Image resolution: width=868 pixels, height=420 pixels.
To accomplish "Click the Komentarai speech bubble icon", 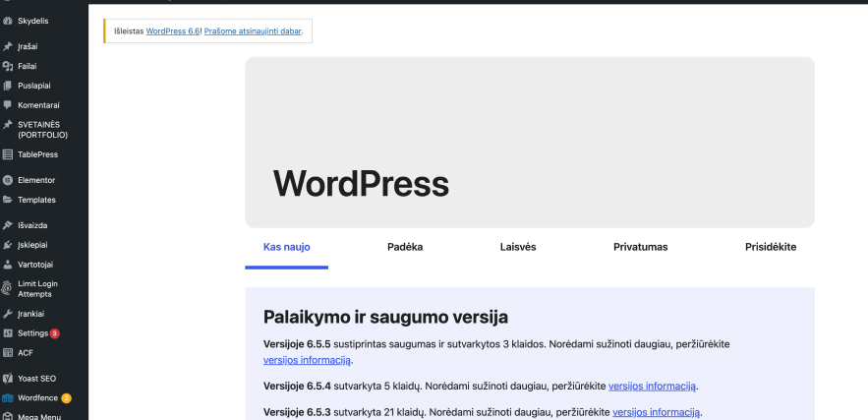I will coord(7,105).
